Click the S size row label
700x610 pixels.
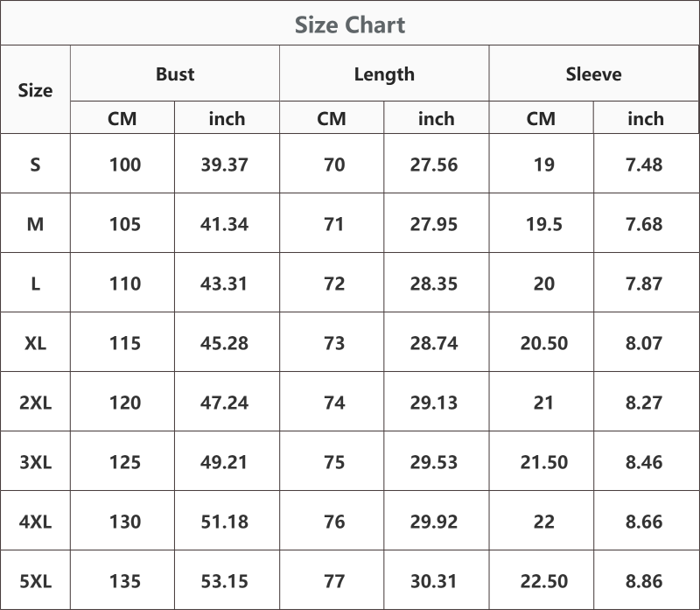[x=35, y=165]
